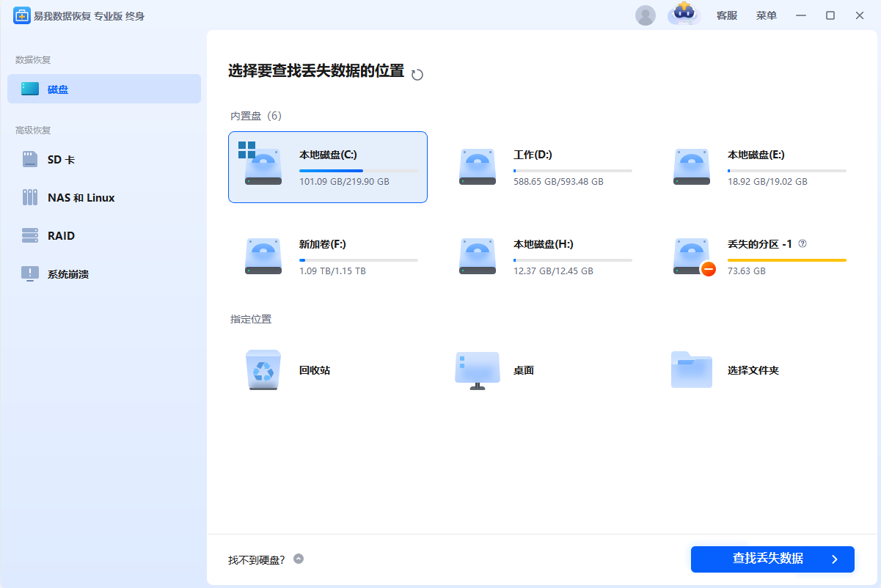The image size is (881, 588).
Task: Click the C: drive capacity bar
Action: point(358,169)
